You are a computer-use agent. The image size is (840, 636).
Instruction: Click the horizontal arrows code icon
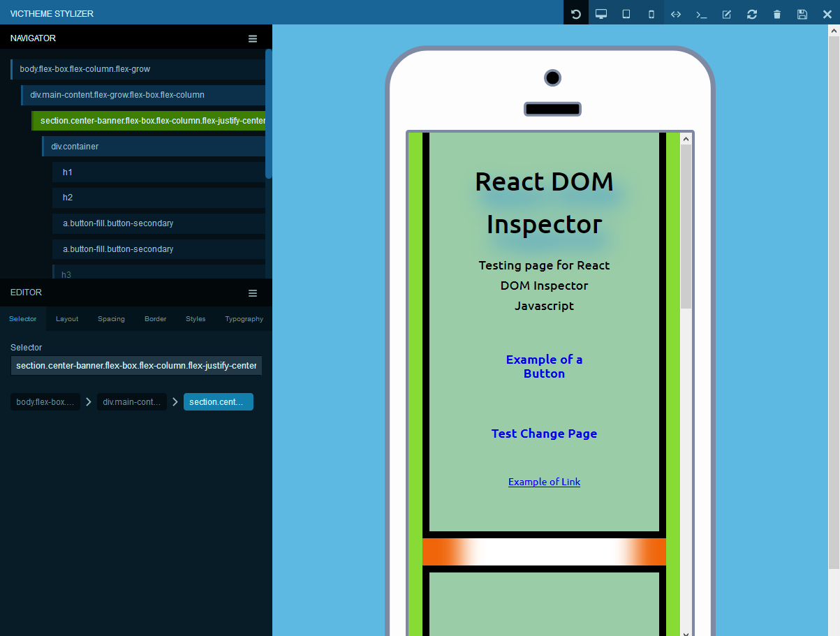(x=676, y=14)
